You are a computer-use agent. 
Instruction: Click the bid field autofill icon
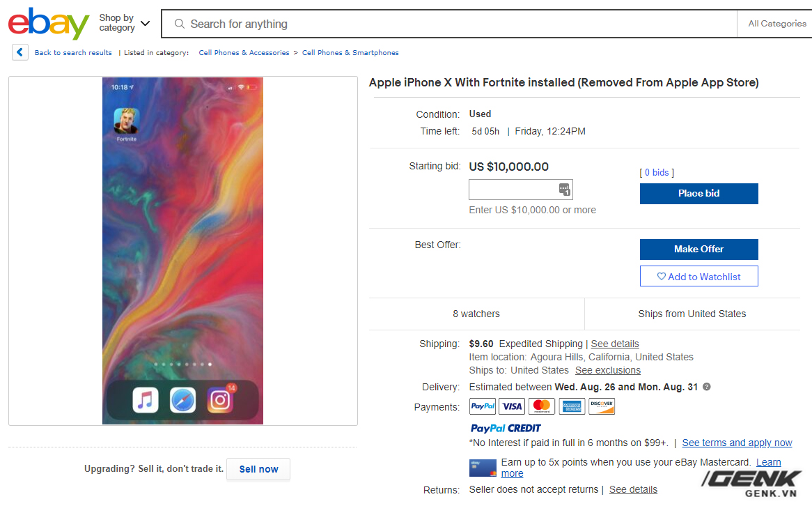(x=564, y=190)
